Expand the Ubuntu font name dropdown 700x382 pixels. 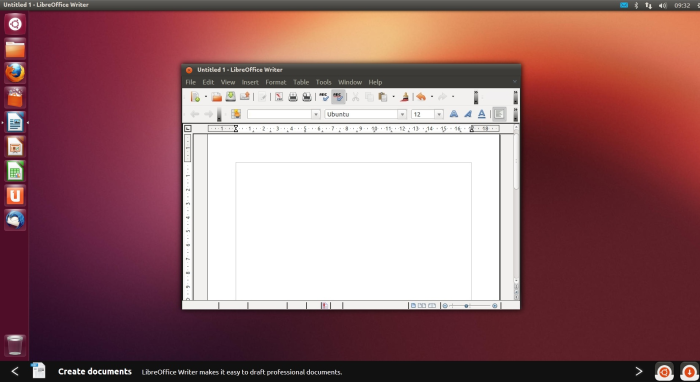pyautogui.click(x=402, y=114)
